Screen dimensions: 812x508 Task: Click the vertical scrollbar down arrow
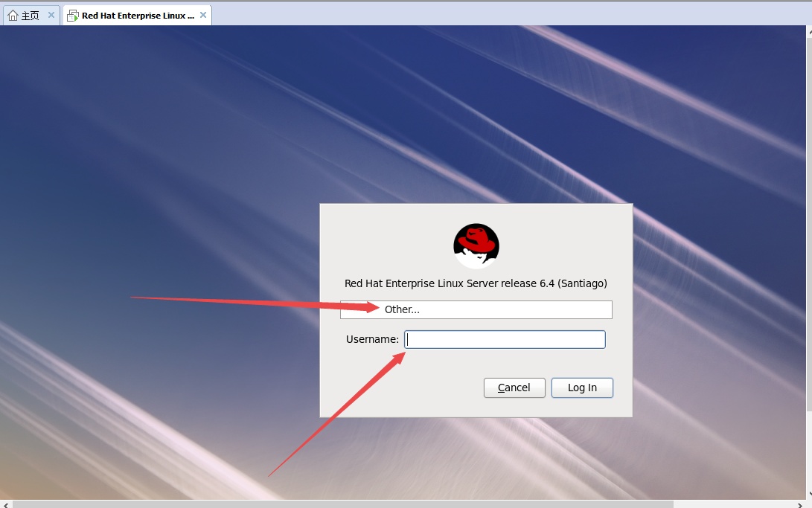pyautogui.click(x=808, y=494)
